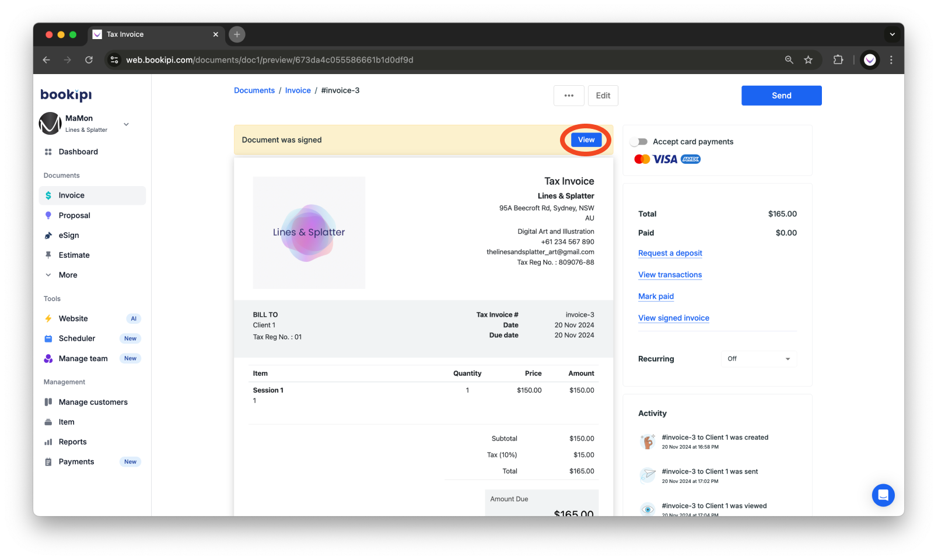Open the three-dot options menu
The height and width of the screenshot is (560, 938).
coord(568,95)
